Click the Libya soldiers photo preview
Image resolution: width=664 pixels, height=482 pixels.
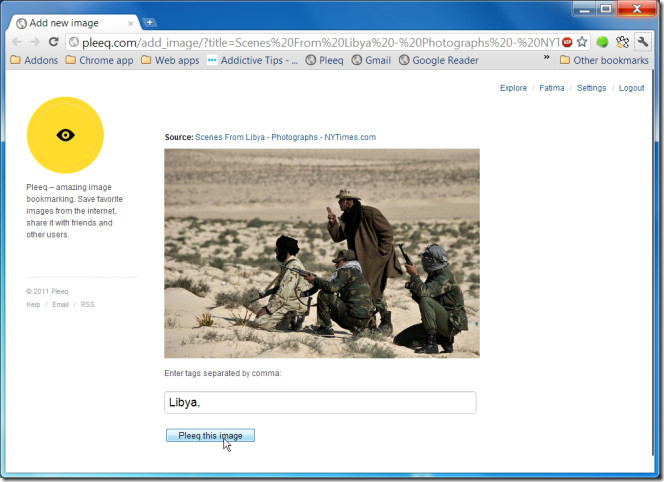tap(322, 253)
